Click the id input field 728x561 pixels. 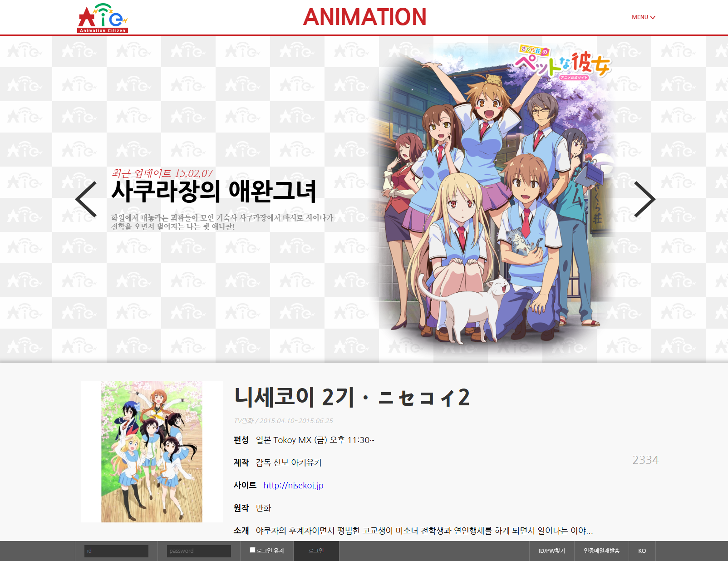click(x=116, y=551)
